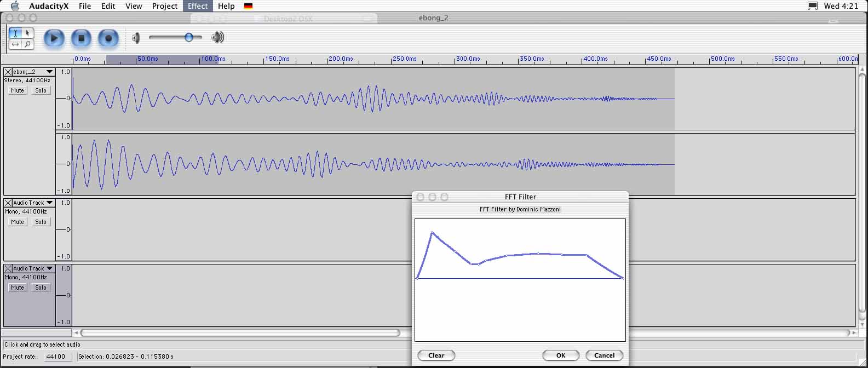
Task: Select the Time Shift double-arrow tool
Action: 15,44
